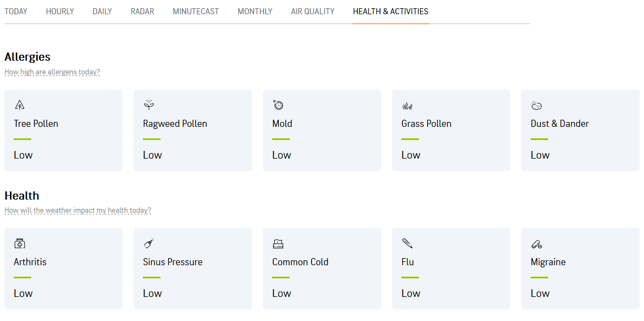
Task: Select the Daily forecast tab
Action: (102, 11)
